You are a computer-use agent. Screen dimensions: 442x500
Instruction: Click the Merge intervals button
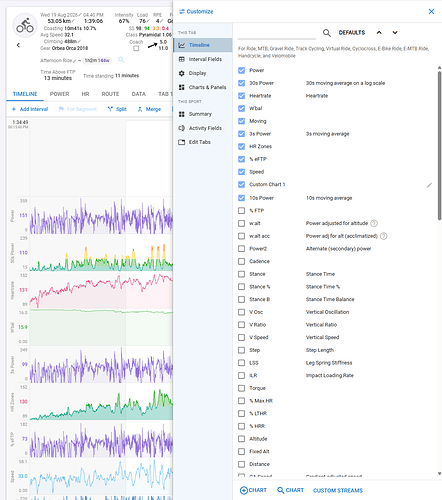[x=149, y=109]
